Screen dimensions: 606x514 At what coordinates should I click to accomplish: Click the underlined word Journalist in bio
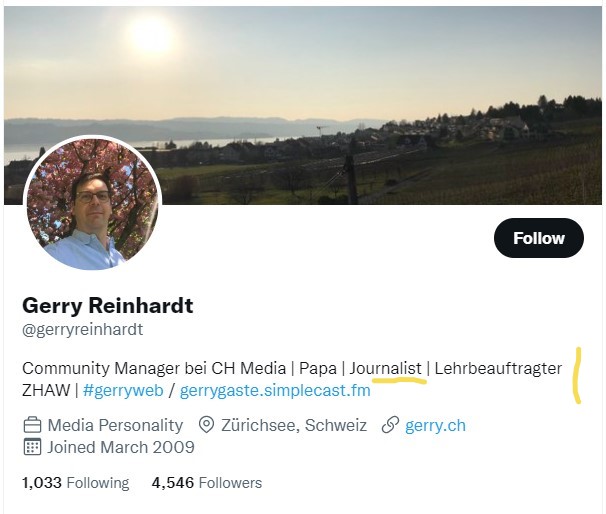(x=385, y=368)
